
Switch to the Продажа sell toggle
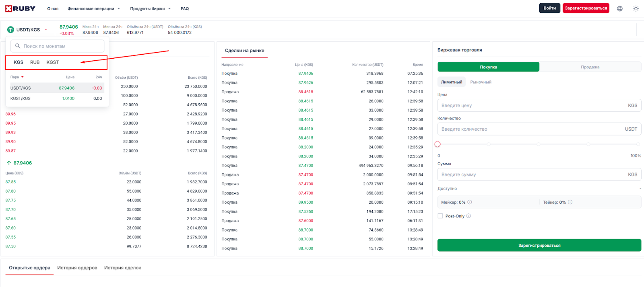(590, 67)
